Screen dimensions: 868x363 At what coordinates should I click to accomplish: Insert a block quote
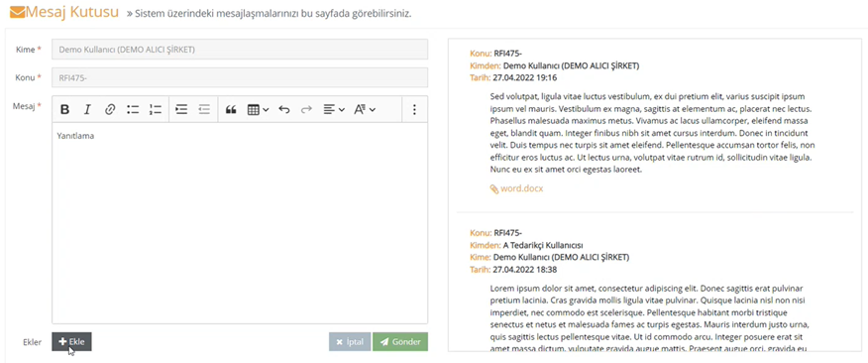(231, 110)
